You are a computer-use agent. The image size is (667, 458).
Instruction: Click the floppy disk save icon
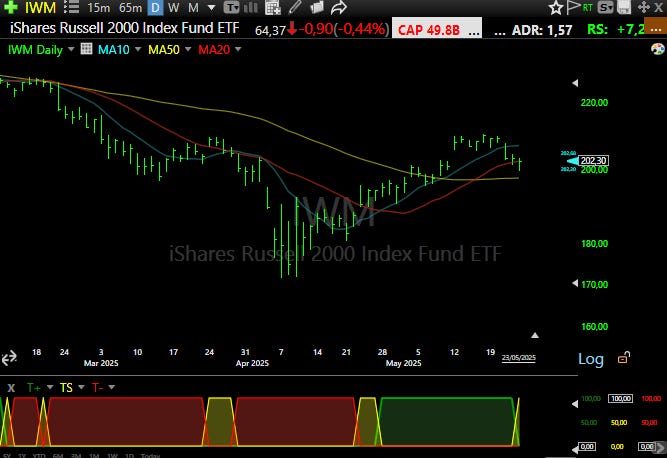[x=624, y=7]
